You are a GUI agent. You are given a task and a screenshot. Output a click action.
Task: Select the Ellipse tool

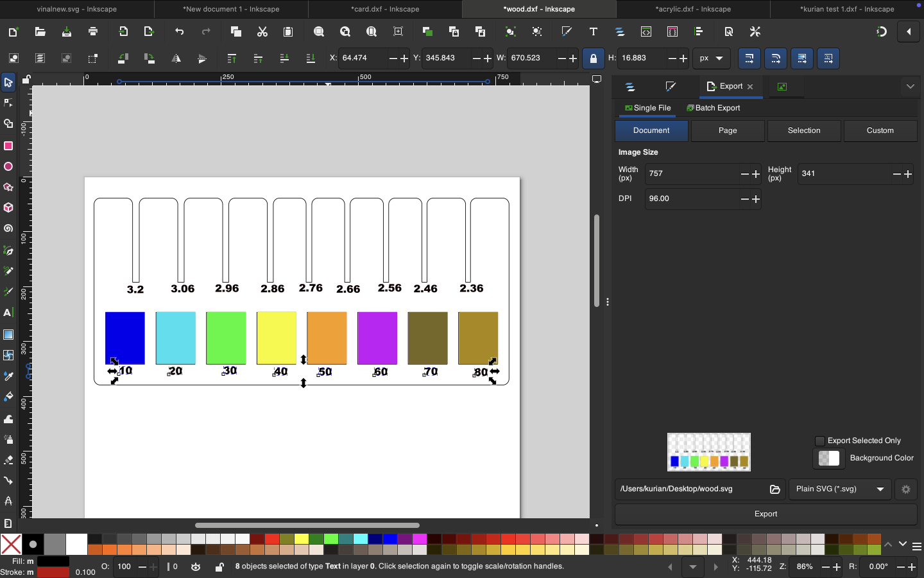click(8, 166)
